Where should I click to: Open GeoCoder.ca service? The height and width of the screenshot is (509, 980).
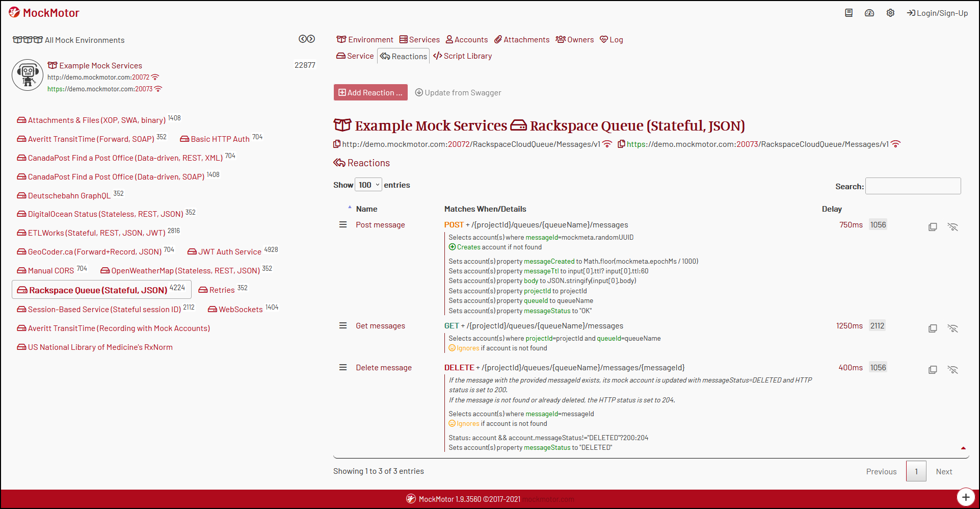click(x=89, y=251)
